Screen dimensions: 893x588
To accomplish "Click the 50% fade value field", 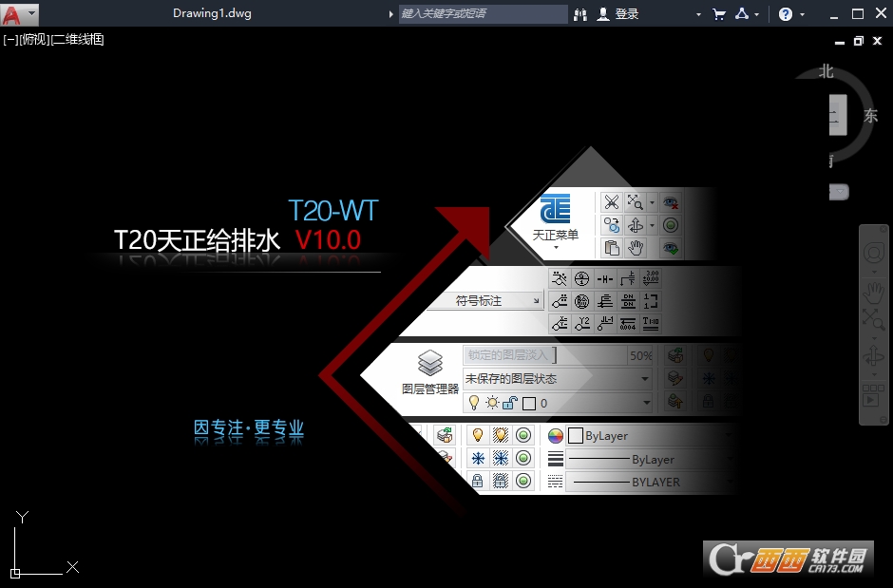I will tap(640, 356).
